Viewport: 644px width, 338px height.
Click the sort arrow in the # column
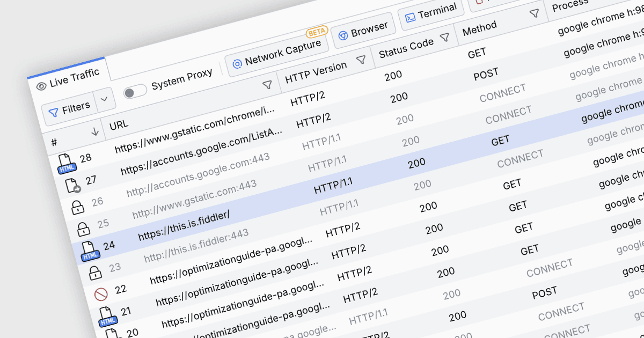pyautogui.click(x=95, y=131)
